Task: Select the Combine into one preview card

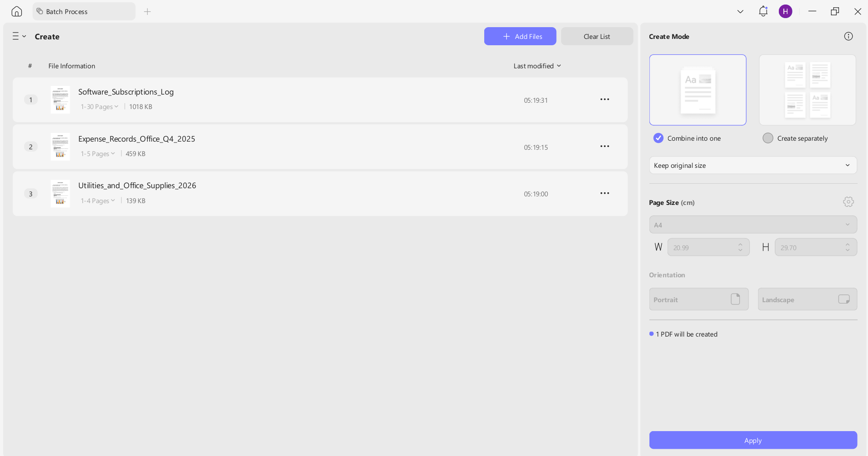Action: pos(698,90)
